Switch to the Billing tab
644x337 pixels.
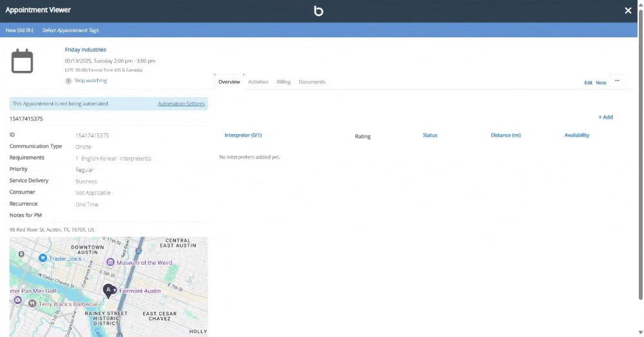tap(283, 82)
